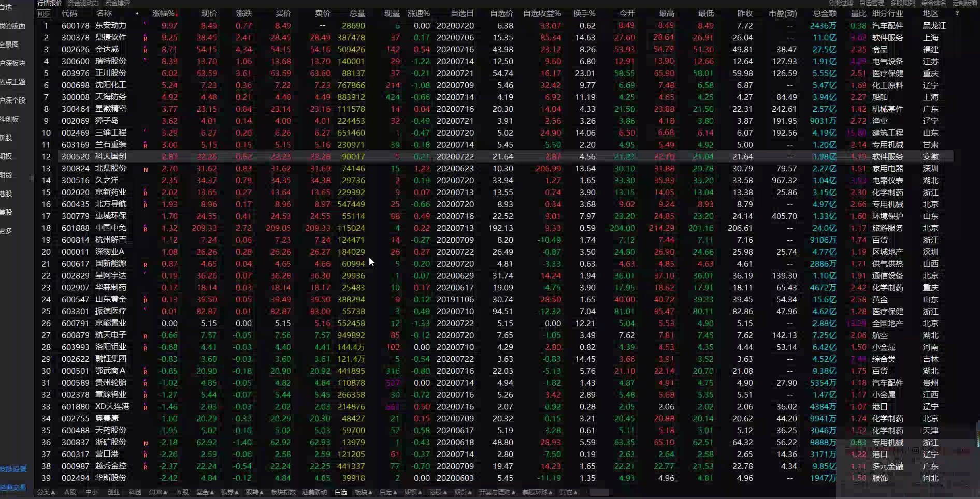Select the 深物业A row
The width and height of the screenshot is (980, 499).
[x=495, y=252]
